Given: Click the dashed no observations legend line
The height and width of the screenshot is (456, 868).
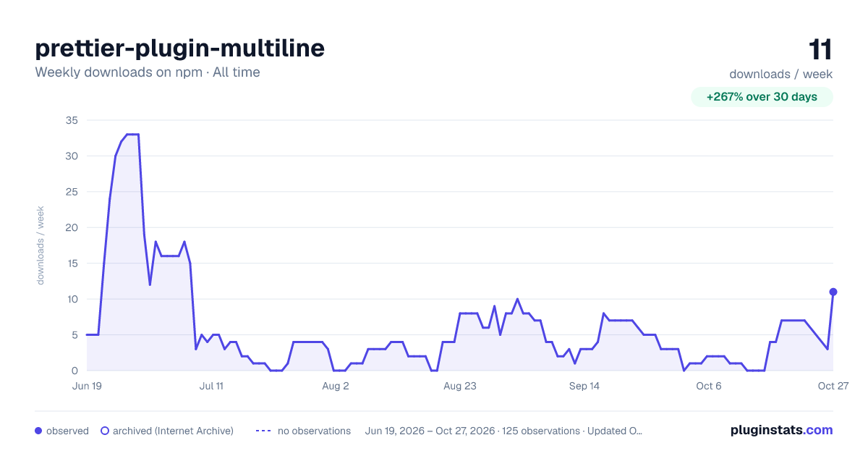Looking at the screenshot, I should click(x=263, y=431).
